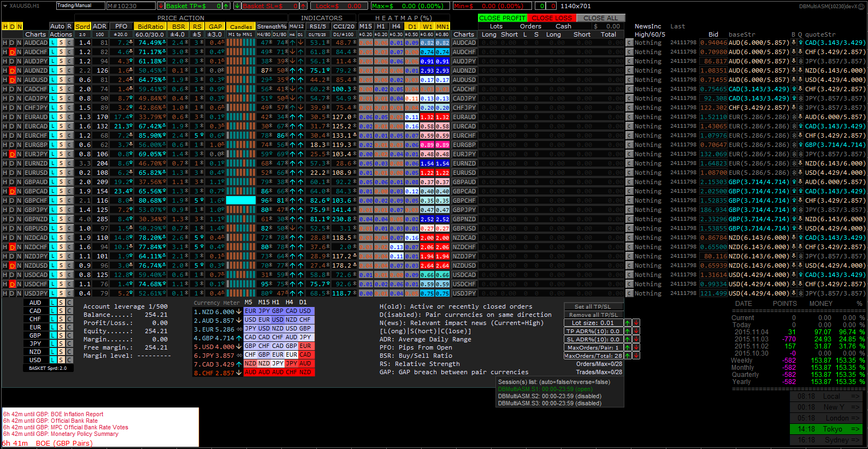This screenshot has width=868, height=449.
Task: Lower MaxOrders/Pair with red arrow
Action: click(x=636, y=347)
